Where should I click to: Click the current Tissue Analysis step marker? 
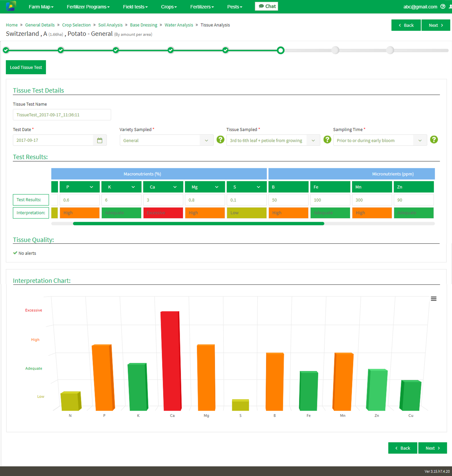(x=280, y=50)
